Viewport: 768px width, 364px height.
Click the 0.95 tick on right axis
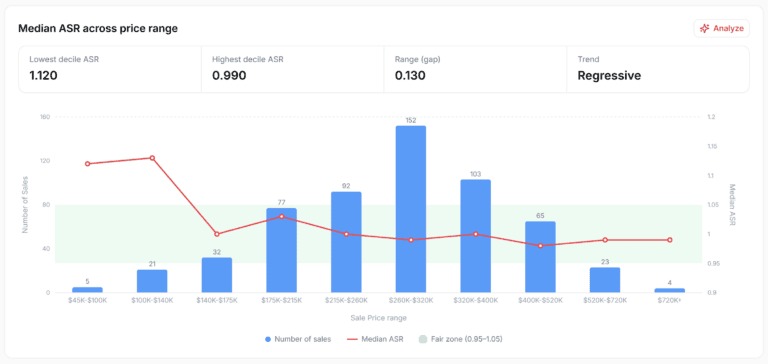click(713, 264)
